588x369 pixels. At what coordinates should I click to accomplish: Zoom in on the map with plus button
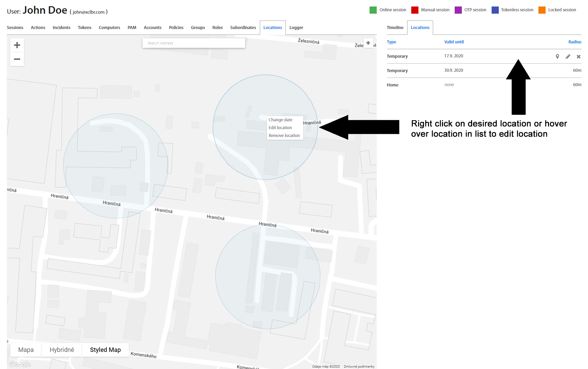(x=17, y=45)
